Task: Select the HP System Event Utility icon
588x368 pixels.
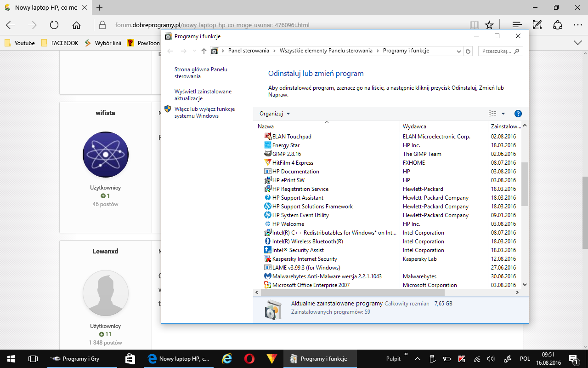Action: (268, 215)
